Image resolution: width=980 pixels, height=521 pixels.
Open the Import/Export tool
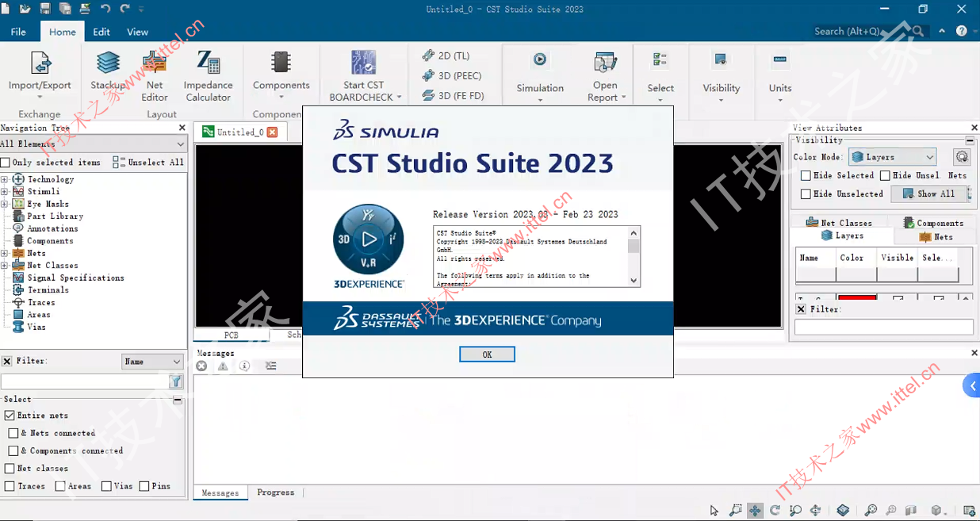(x=40, y=73)
